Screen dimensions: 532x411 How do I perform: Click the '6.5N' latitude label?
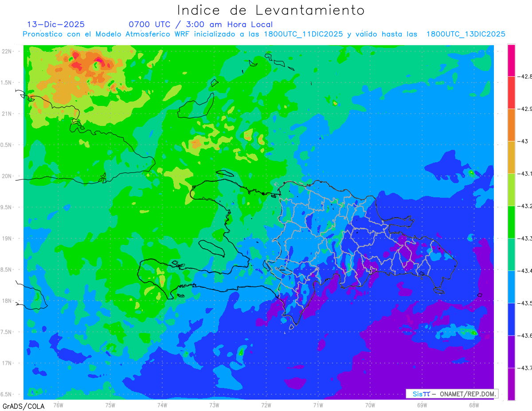(7, 395)
